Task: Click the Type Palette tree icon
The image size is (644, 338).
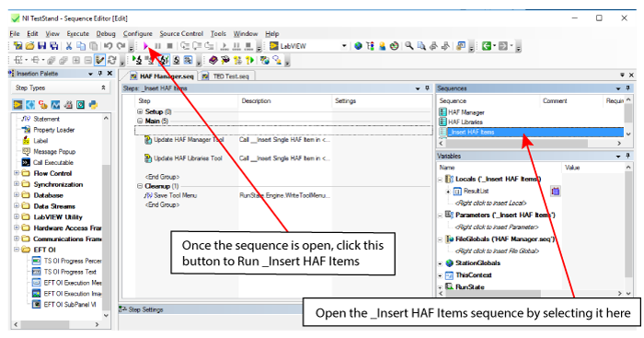Action: pos(370,46)
